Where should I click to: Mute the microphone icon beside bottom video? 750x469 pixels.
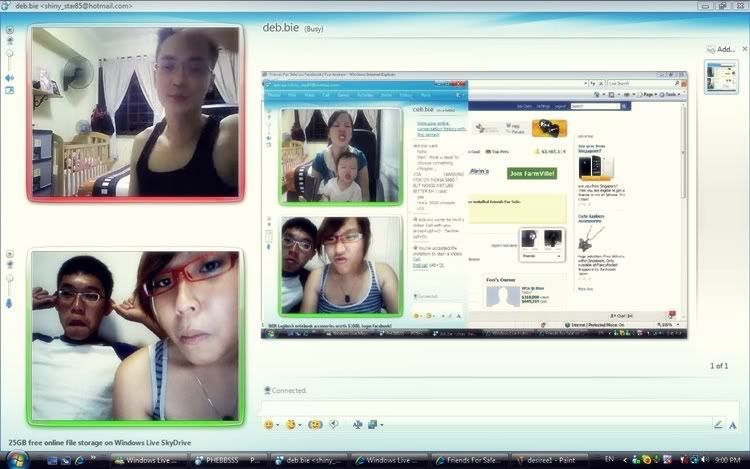[x=9, y=303]
